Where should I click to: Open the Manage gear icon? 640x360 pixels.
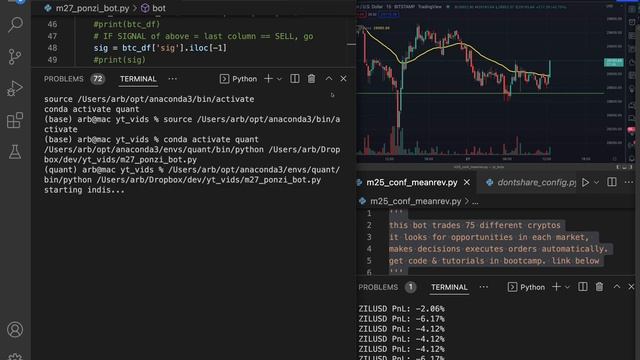tap(15, 356)
